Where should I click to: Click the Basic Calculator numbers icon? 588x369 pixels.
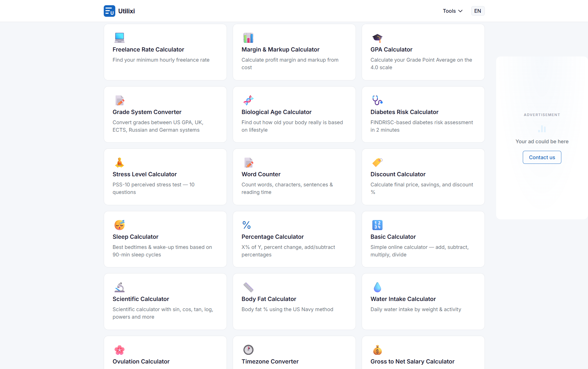click(377, 225)
